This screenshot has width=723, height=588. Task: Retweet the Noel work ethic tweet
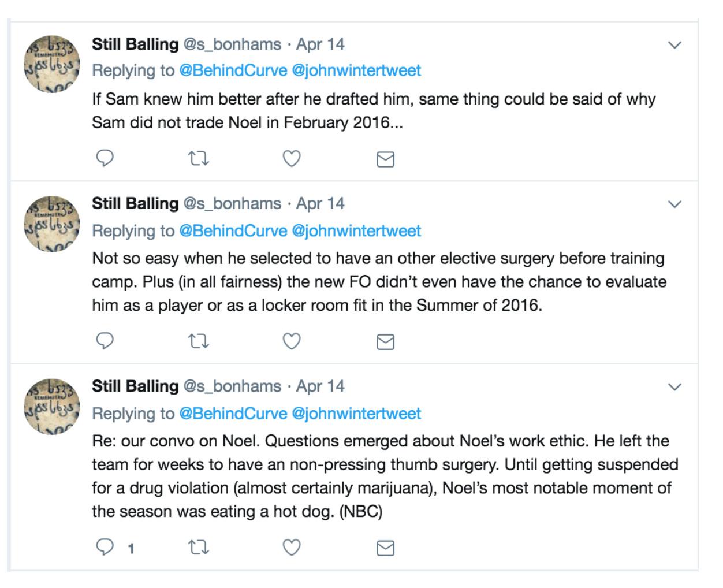pos(199,547)
